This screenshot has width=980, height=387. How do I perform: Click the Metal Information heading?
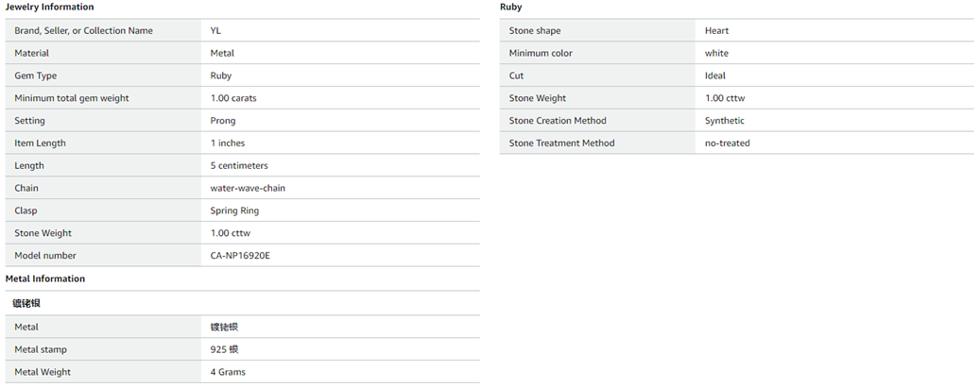[x=45, y=279]
